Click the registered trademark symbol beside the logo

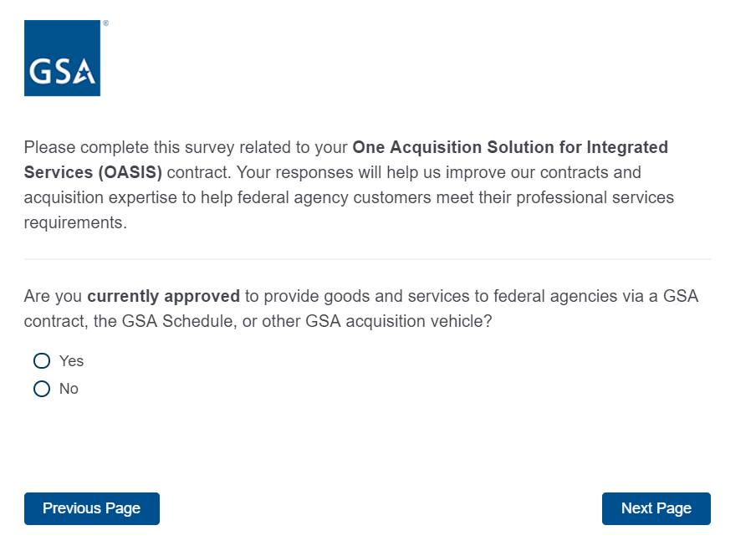coord(105,24)
